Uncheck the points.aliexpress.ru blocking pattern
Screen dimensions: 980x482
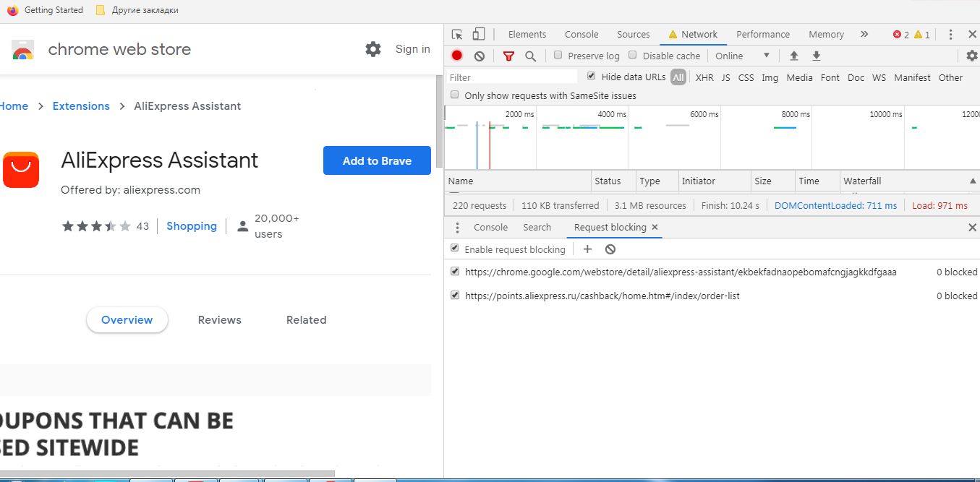point(454,295)
